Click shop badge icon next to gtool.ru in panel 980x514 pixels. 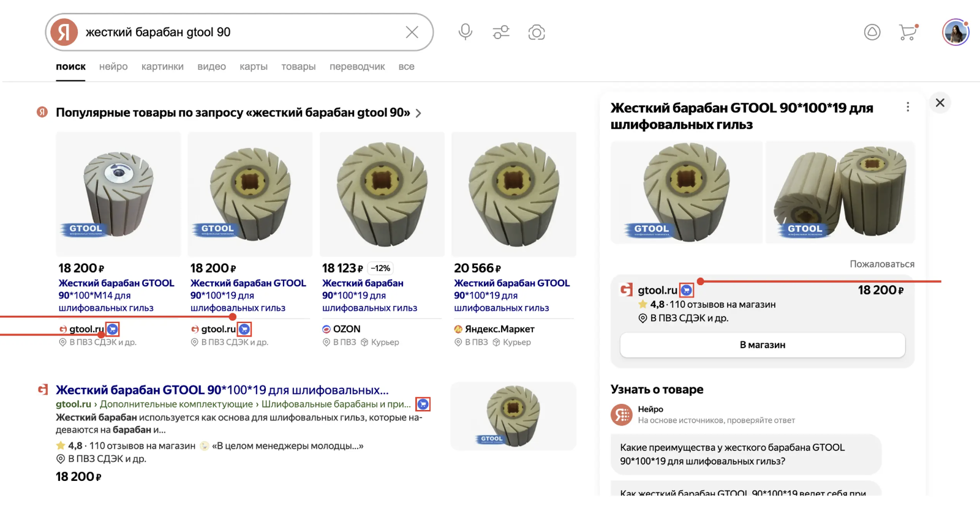click(687, 290)
